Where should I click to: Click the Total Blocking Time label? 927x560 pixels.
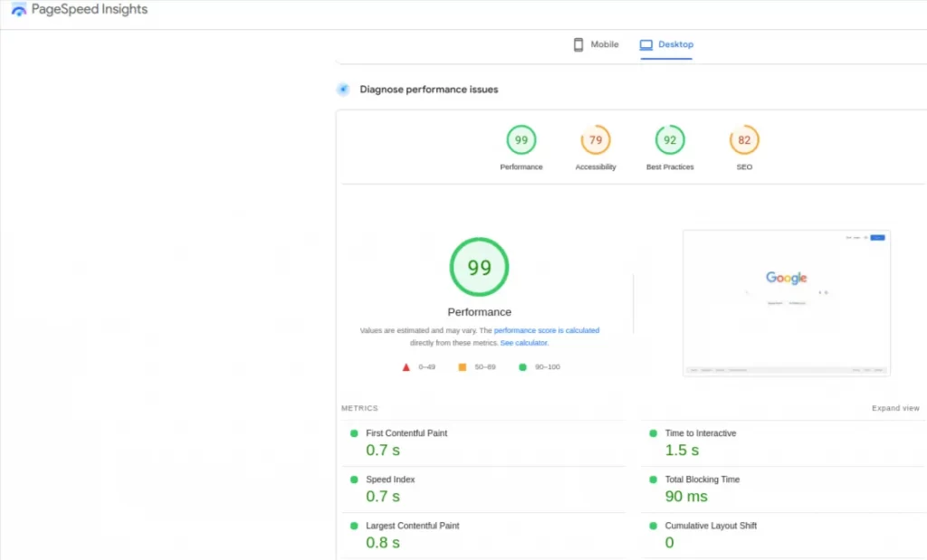pyautogui.click(x=702, y=479)
